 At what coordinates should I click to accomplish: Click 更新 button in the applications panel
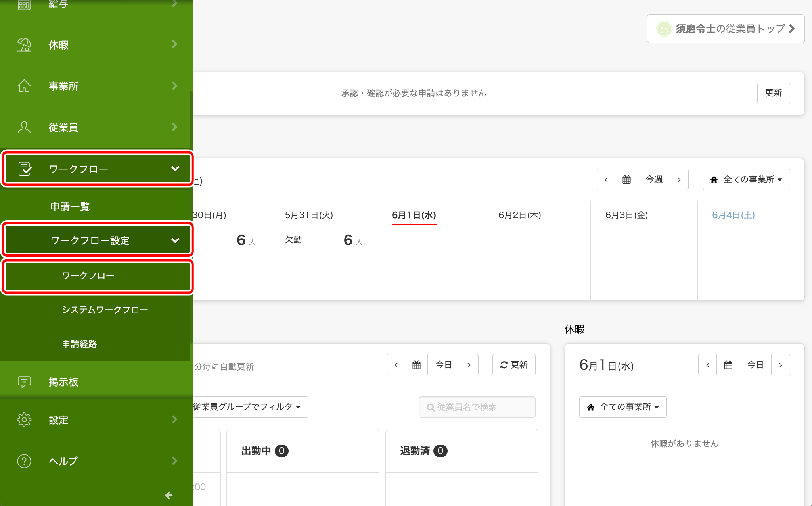pos(774,93)
